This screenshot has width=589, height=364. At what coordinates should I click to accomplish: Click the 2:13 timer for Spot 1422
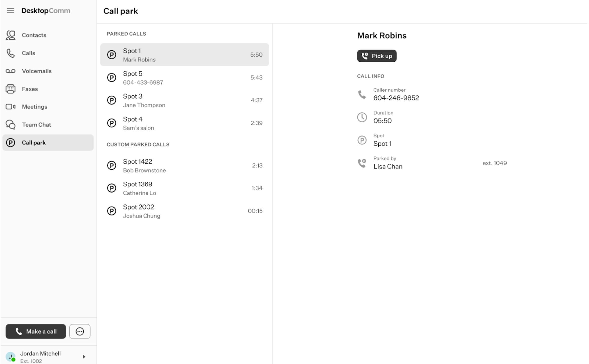click(257, 165)
